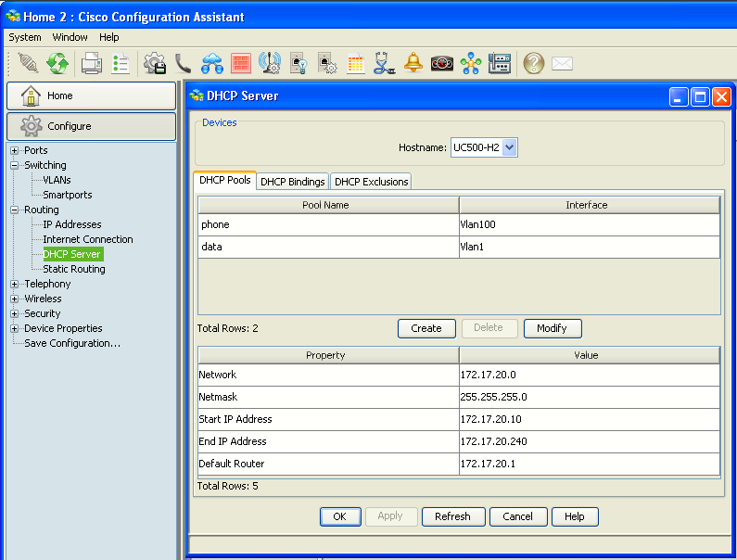Open the Front Panel view phone-system icon
Screen dimensions: 737x560
point(499,63)
